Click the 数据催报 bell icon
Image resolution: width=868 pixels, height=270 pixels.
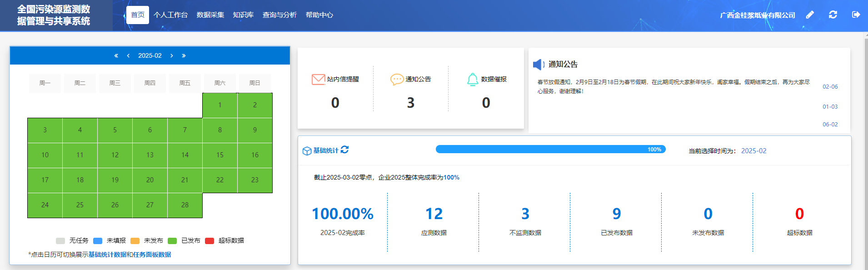[x=473, y=80]
